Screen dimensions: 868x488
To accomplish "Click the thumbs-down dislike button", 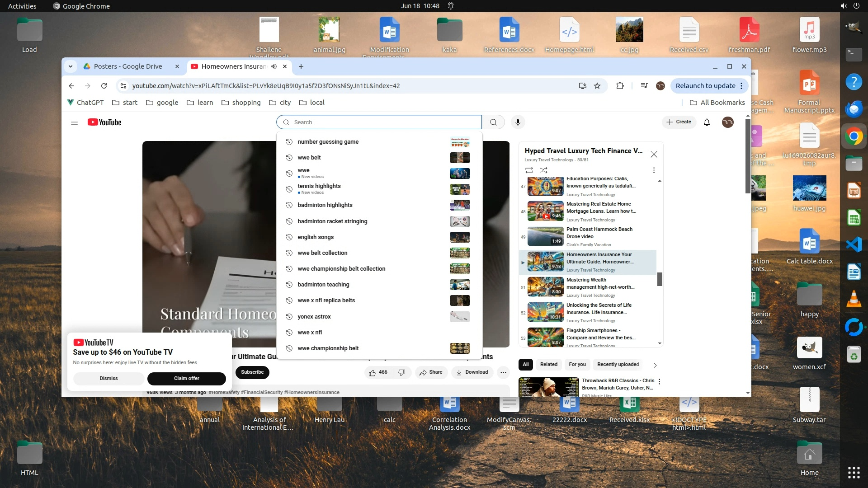I will (x=401, y=372).
